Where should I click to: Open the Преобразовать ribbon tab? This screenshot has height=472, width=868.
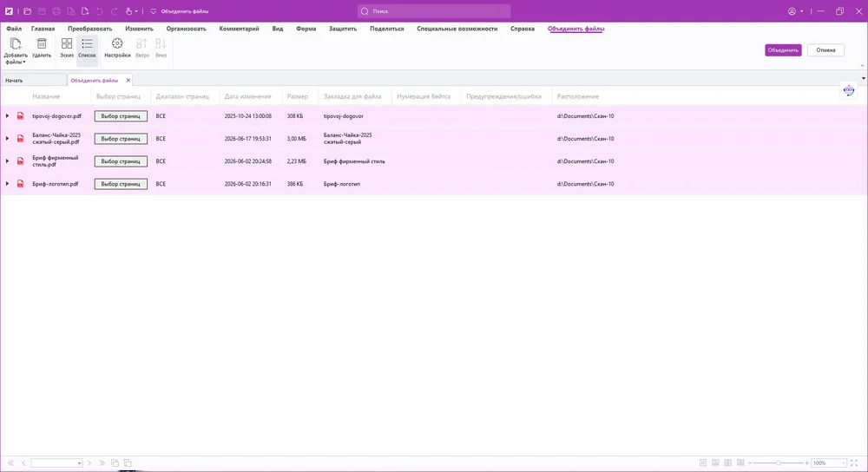[89, 29]
